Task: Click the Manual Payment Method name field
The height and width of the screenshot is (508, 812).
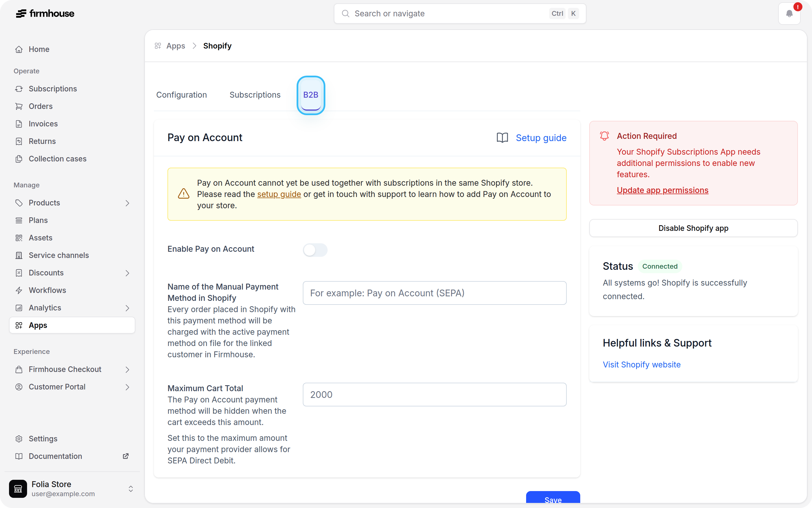Action: coord(434,293)
